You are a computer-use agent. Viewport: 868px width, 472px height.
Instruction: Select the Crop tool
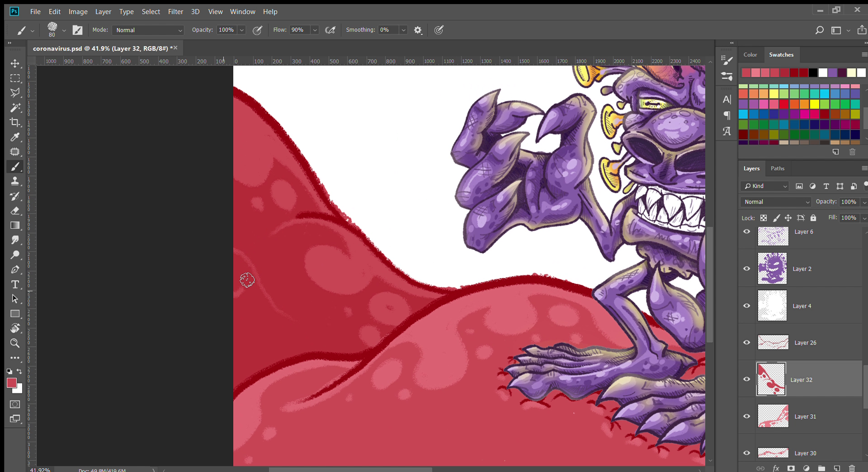(15, 123)
